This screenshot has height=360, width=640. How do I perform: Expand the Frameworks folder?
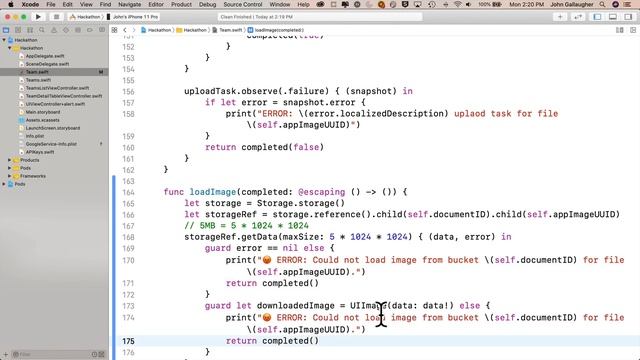coord(10,176)
